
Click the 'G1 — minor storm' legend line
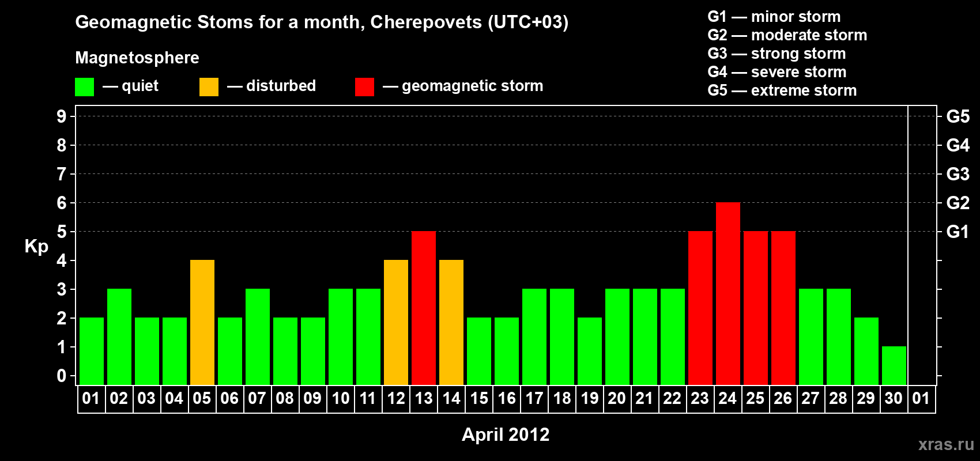click(x=774, y=17)
